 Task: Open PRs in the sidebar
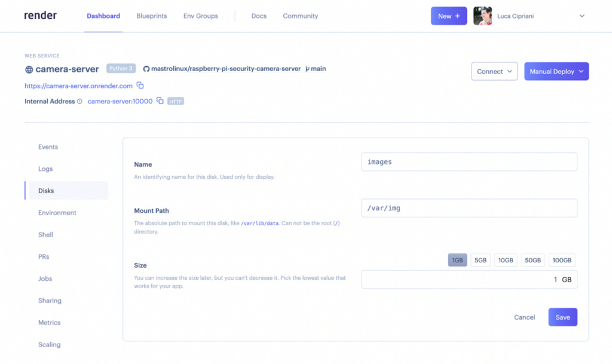click(x=44, y=256)
